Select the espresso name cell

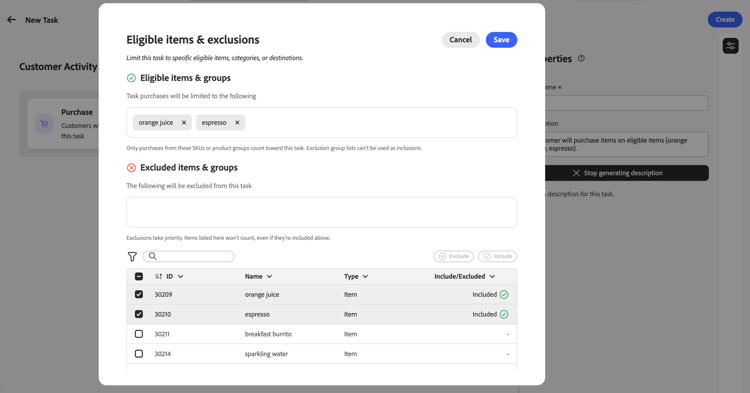click(257, 314)
